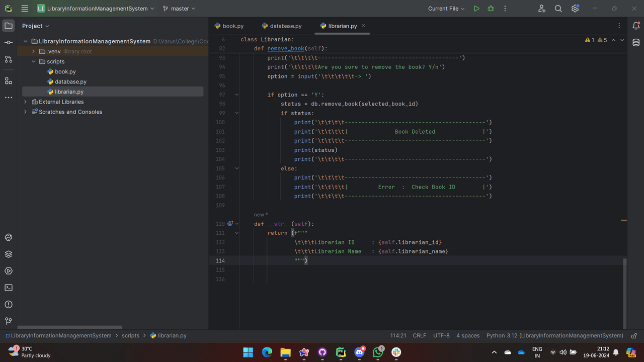Screen dimensions: 644x362
Task: Collapse the 'if option == Y' code fold
Action: coord(237,95)
